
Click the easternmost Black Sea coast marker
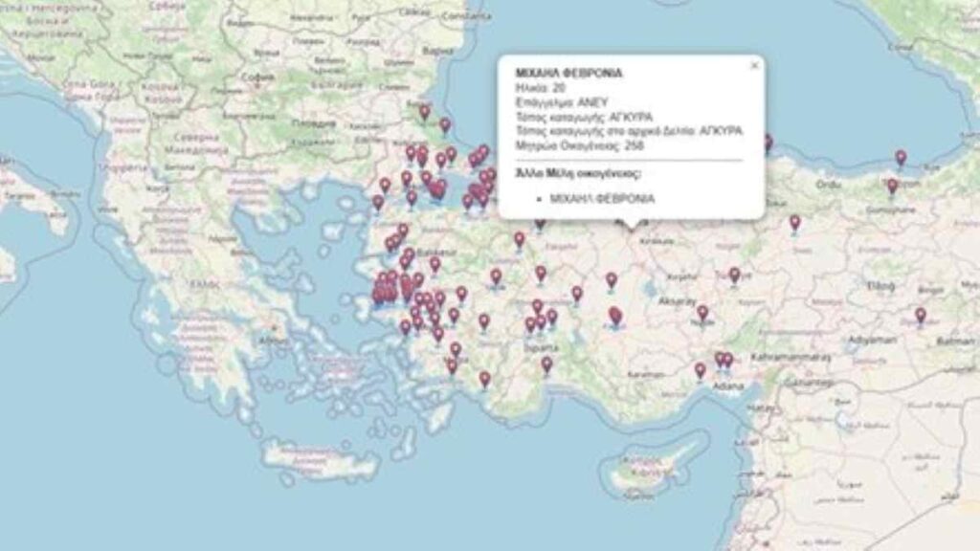point(901,157)
